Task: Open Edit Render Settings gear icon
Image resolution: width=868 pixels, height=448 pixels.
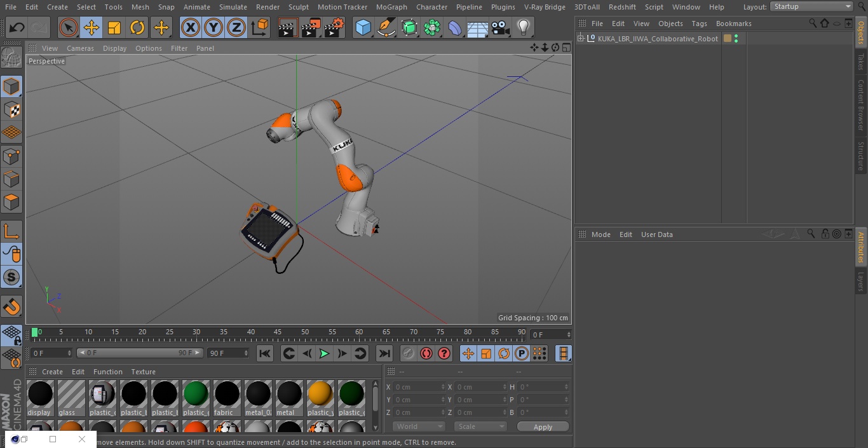Action: 334,27
